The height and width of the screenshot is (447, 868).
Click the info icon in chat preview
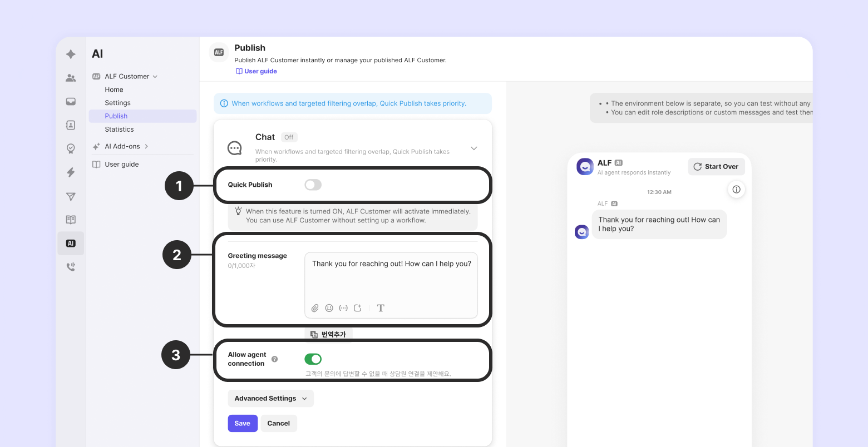736,190
